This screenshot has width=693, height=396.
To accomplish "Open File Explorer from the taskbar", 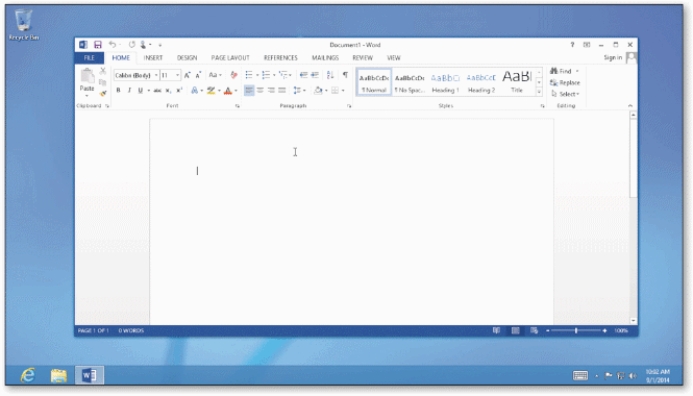I will 58,375.
